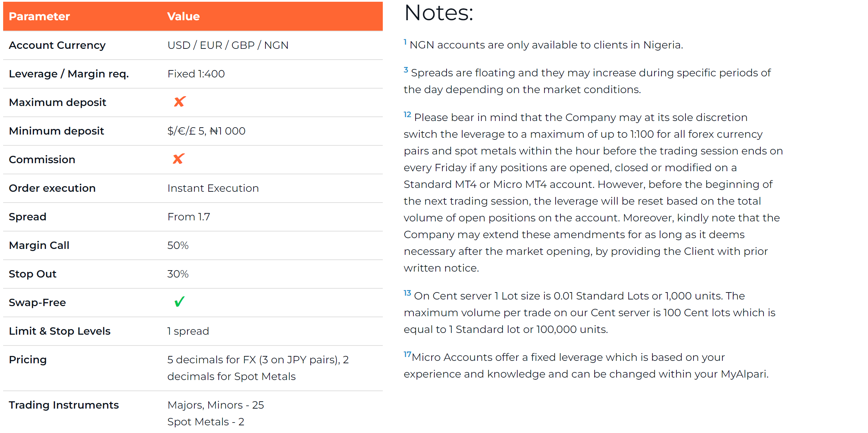
Task: Click the Fixed 1:400 leverage value
Action: (x=196, y=74)
